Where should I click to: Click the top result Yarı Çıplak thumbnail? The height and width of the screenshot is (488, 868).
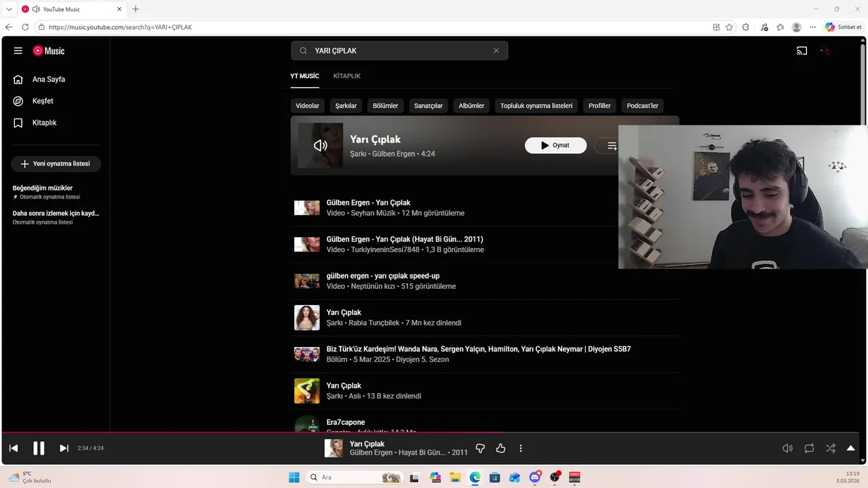coord(320,145)
